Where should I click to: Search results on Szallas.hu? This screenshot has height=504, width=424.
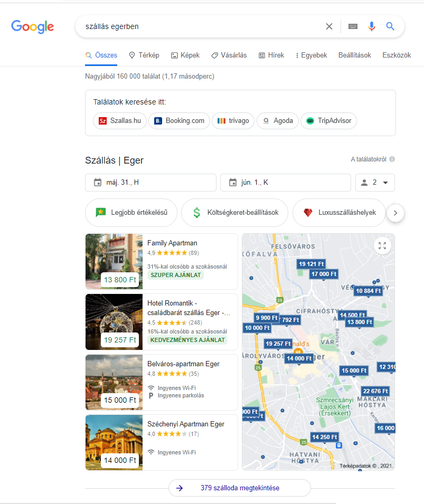click(x=120, y=121)
